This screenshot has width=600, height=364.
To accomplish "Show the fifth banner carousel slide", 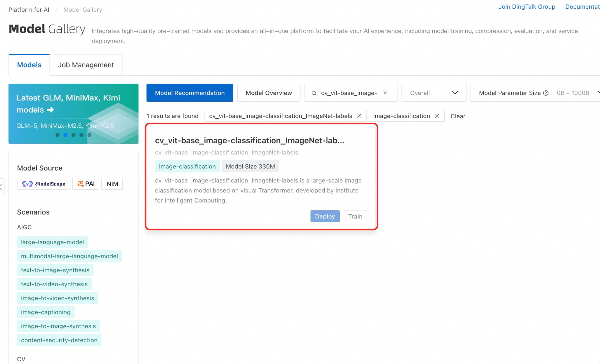I will [89, 135].
